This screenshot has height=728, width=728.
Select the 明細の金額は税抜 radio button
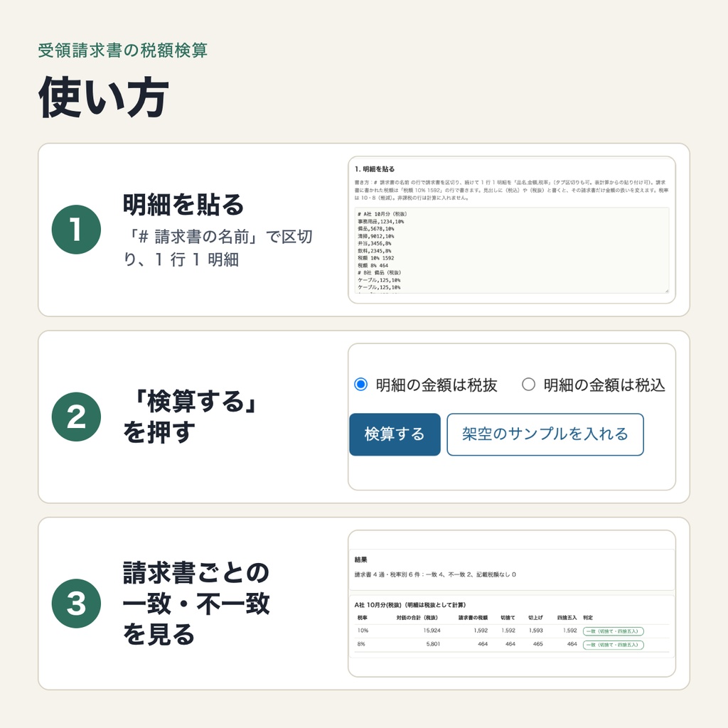click(x=360, y=385)
